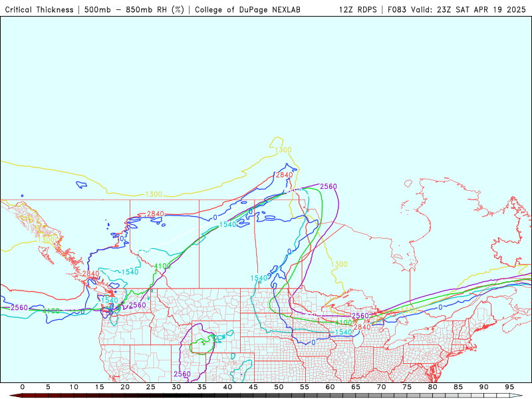Select the 10 tick label on the colorbar
The image size is (532, 399).
pos(74,387)
